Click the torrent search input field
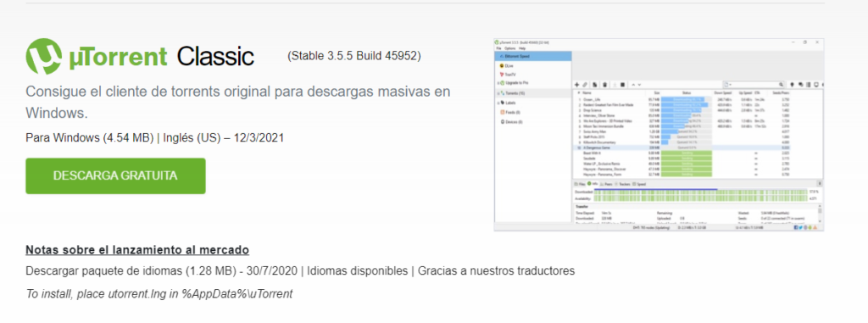The width and height of the screenshot is (868, 323). (x=754, y=84)
